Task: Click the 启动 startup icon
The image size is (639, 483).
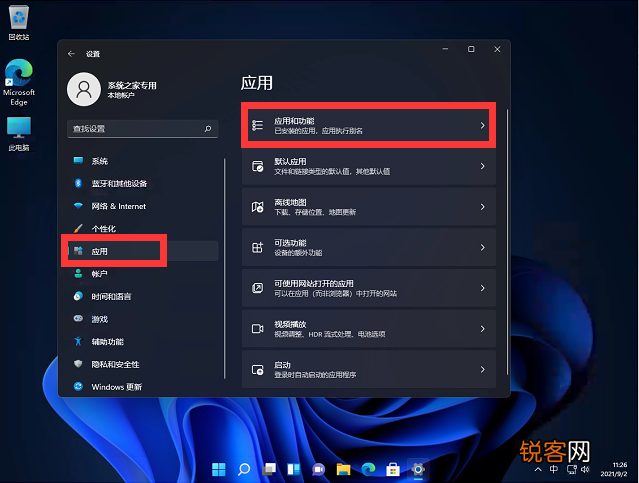Action: coord(258,370)
